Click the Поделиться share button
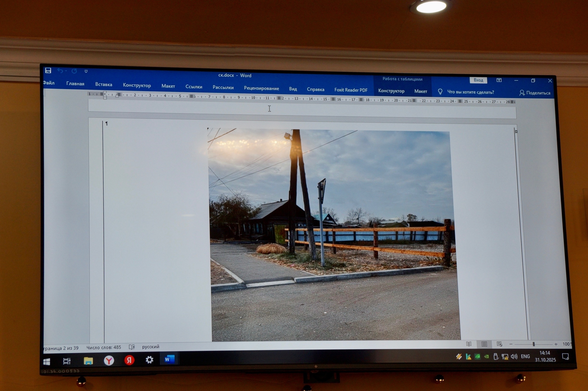 click(534, 93)
